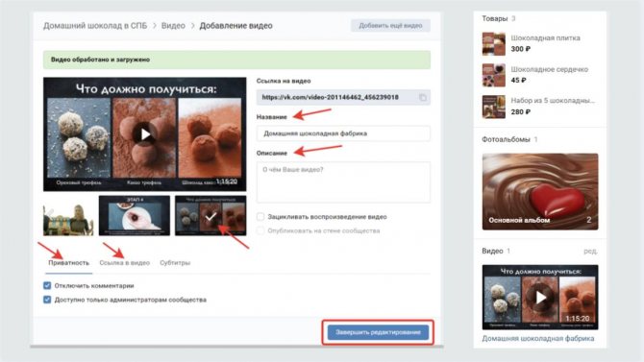Open Набор из 5 шоколадных product thumbnail

[494, 107]
